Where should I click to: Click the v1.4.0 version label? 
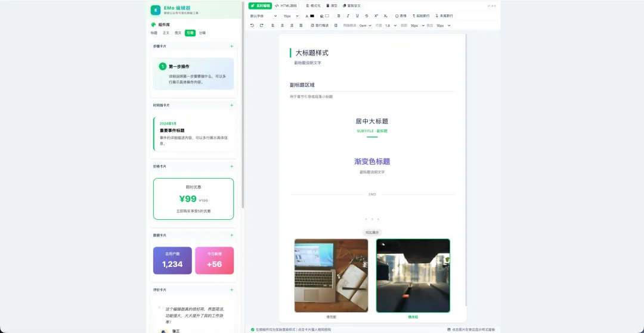click(491, 6)
